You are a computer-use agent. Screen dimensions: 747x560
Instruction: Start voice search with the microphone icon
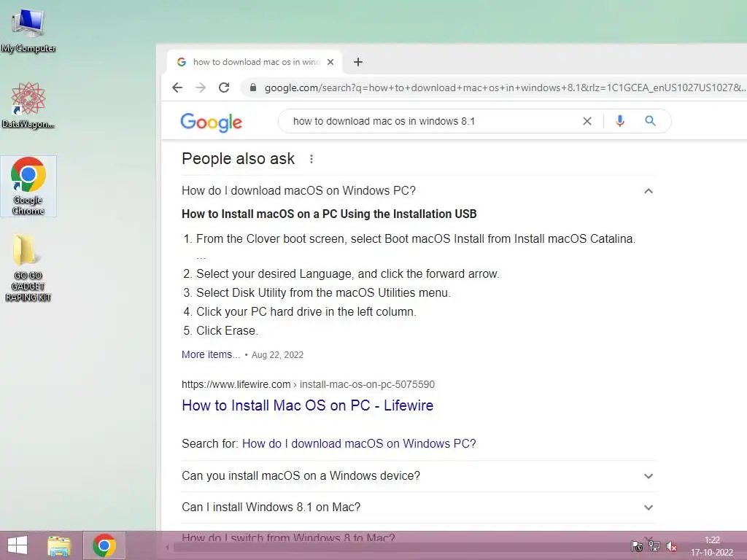(620, 121)
